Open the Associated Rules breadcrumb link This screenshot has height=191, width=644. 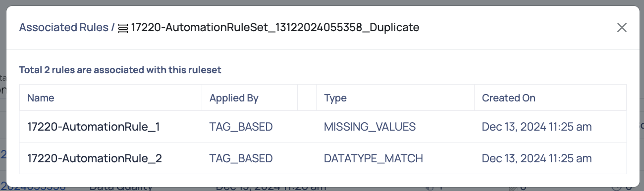(63, 27)
